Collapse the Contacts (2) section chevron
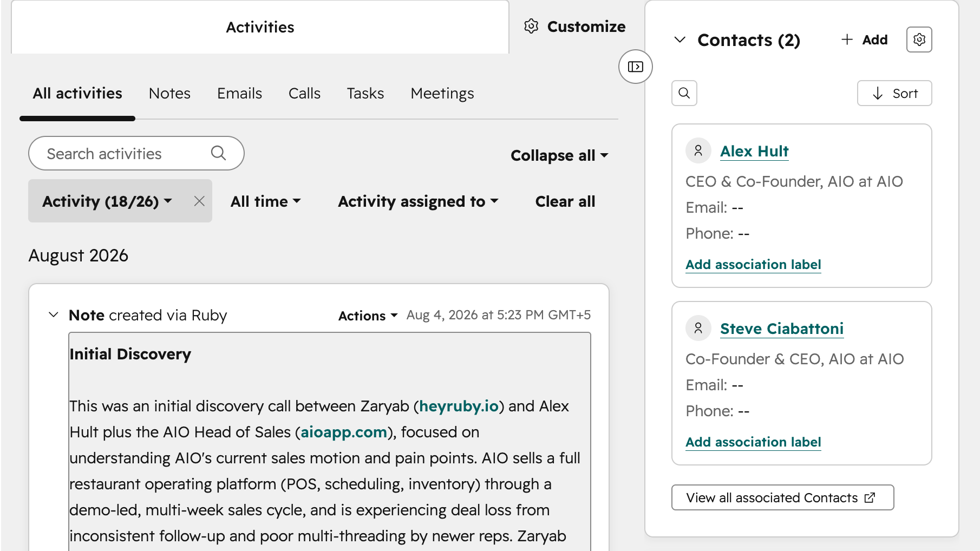This screenshot has width=980, height=551. pos(680,40)
